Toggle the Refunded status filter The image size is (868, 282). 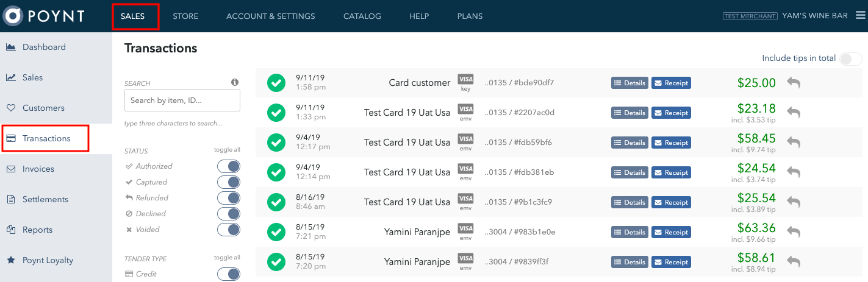(x=229, y=198)
